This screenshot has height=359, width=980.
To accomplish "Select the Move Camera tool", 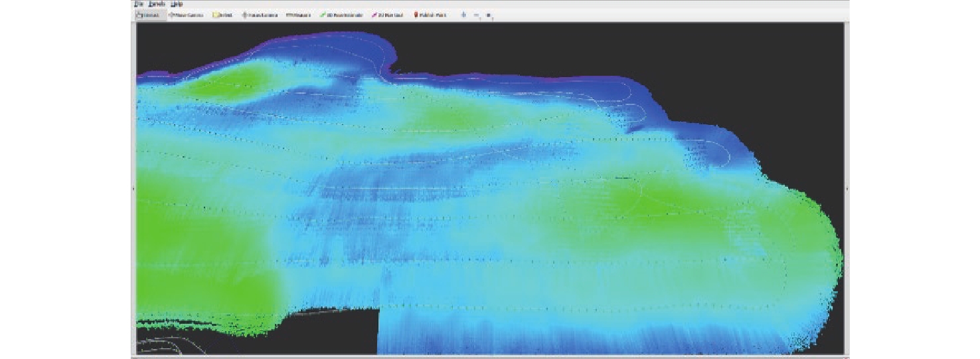I will (x=186, y=15).
